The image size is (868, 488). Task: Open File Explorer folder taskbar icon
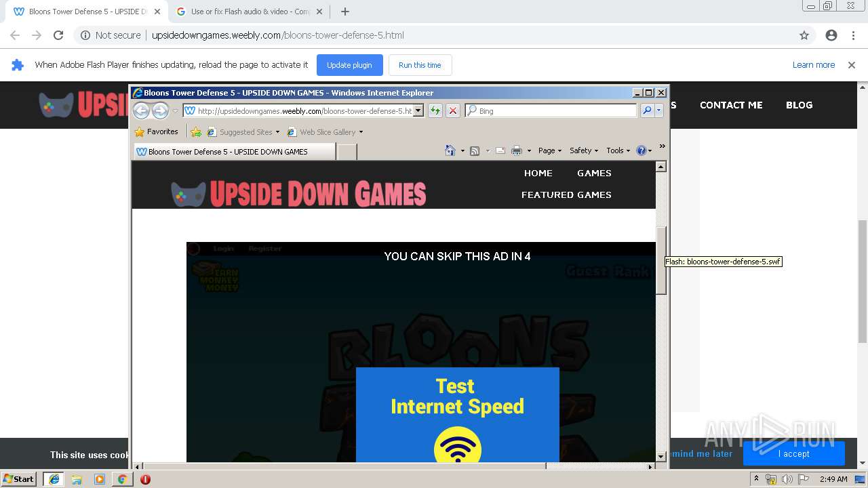77,479
